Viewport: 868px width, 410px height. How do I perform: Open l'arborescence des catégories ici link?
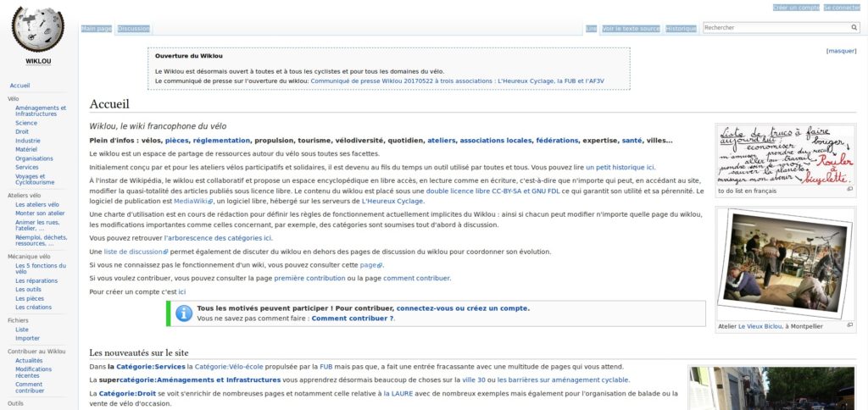[x=218, y=239]
